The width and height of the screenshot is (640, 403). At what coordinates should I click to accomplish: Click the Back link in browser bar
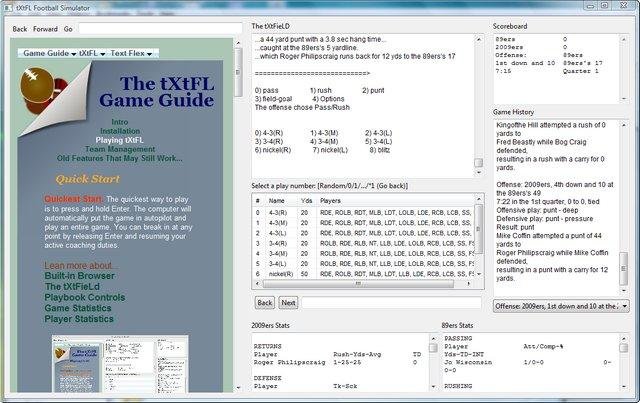[x=20, y=29]
